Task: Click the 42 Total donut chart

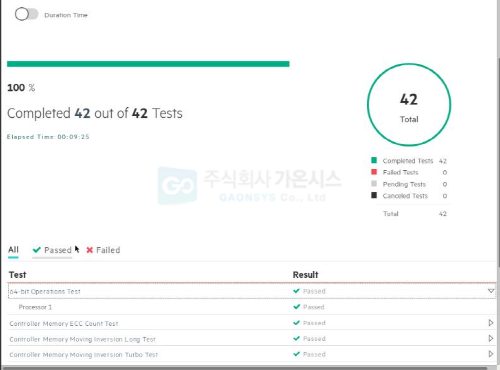Action: [x=409, y=105]
